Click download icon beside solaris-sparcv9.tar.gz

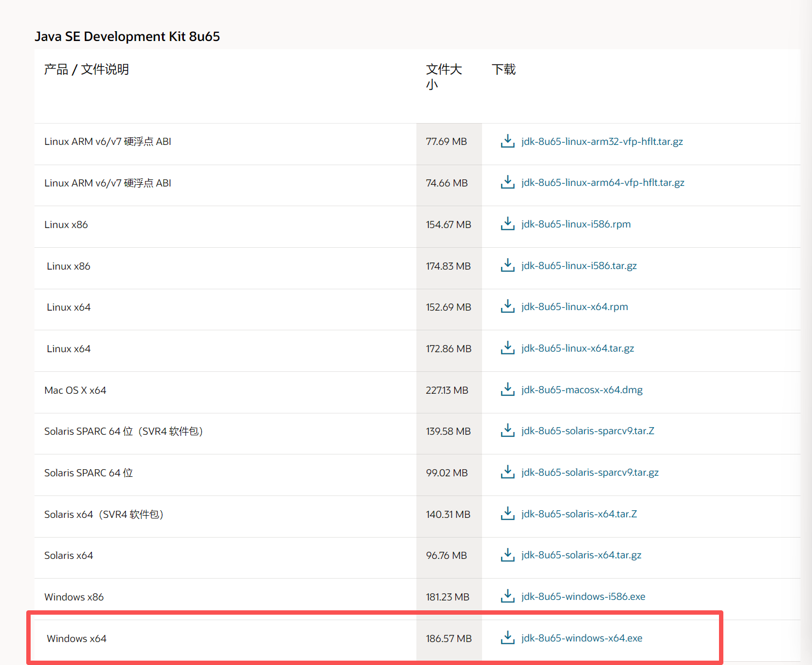[508, 472]
